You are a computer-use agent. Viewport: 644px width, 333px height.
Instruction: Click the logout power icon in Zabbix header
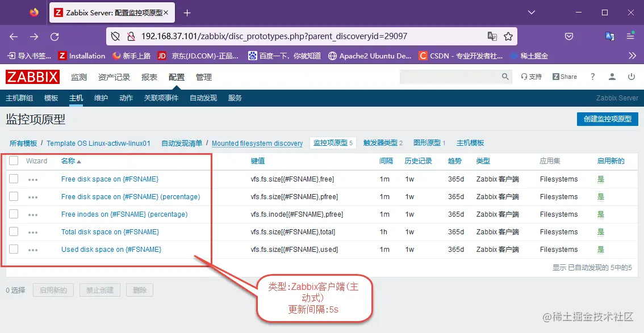pyautogui.click(x=630, y=76)
